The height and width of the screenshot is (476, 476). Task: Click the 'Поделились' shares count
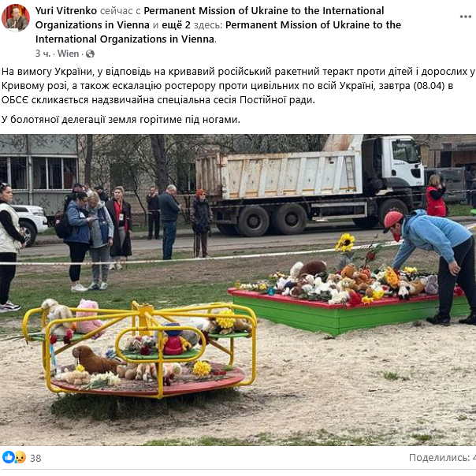point(442,457)
